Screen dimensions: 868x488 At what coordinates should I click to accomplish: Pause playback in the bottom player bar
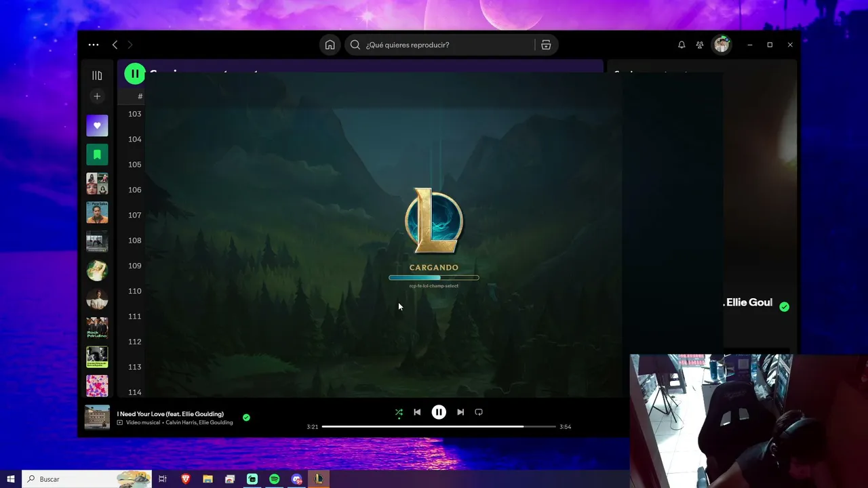[x=439, y=412]
